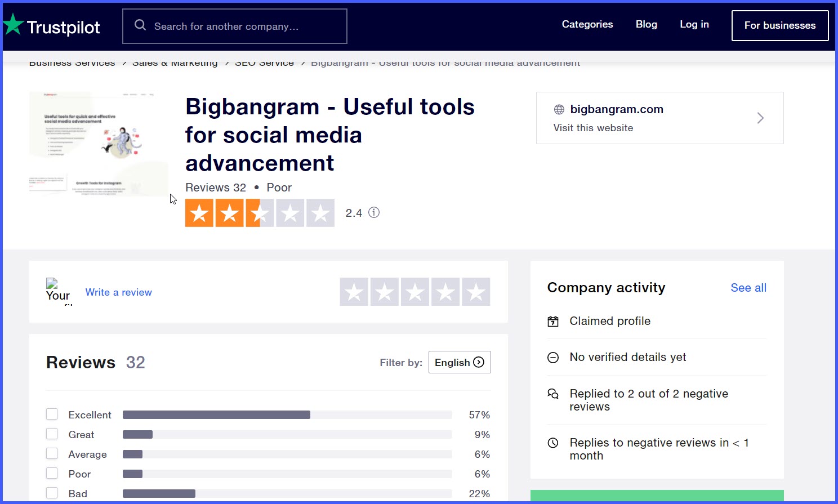Click the Reviews 32 text under title
Viewport: 838px width, 504px height.
click(x=216, y=188)
